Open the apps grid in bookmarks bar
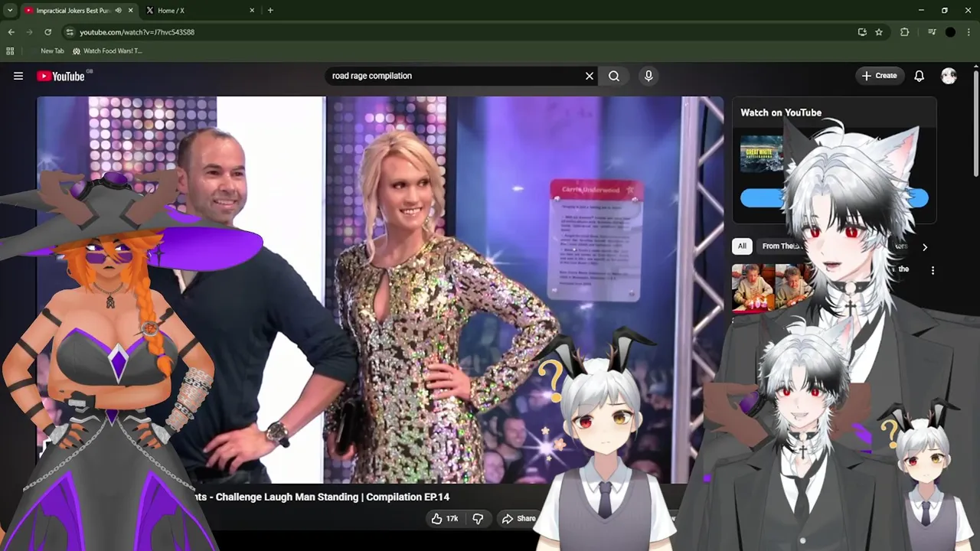 pyautogui.click(x=10, y=51)
